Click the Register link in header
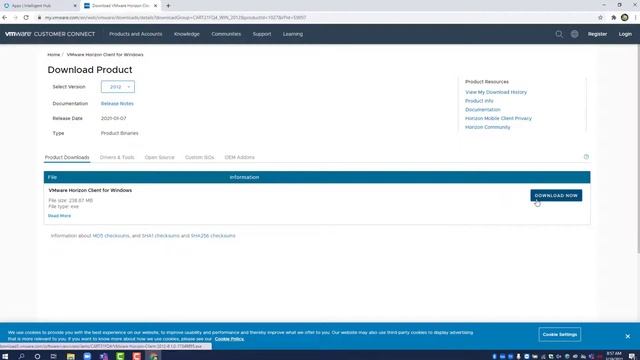640x360 pixels. click(597, 34)
